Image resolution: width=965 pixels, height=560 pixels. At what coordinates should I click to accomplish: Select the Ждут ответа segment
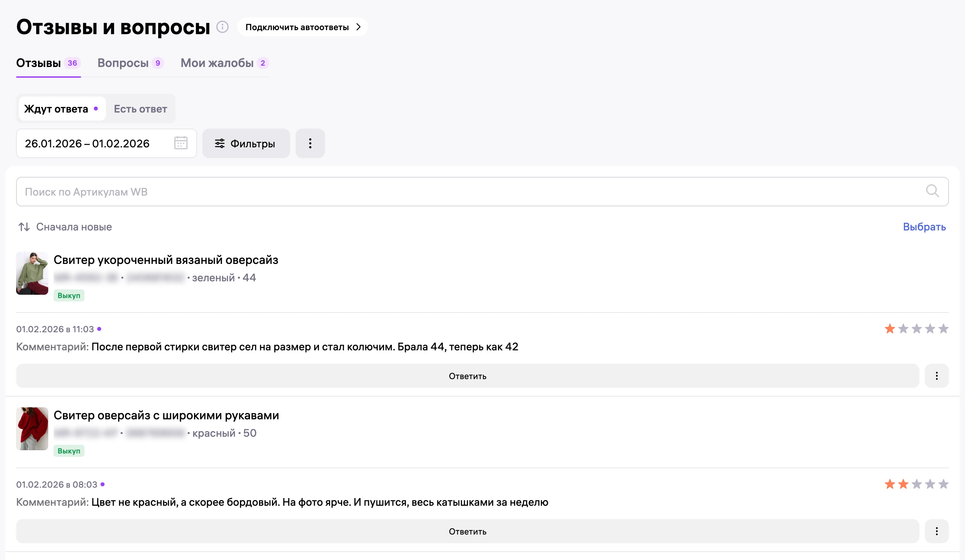point(62,109)
